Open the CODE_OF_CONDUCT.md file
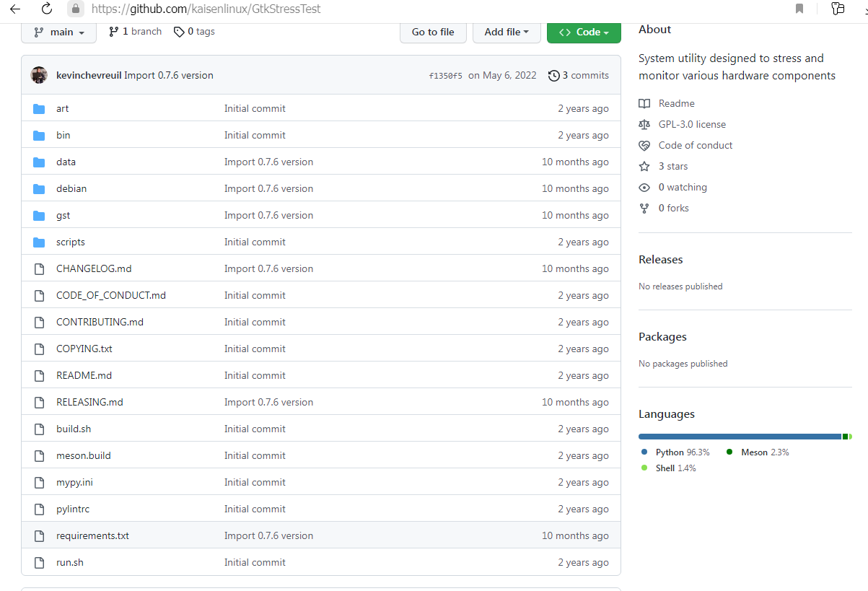The width and height of the screenshot is (868, 591). click(111, 296)
